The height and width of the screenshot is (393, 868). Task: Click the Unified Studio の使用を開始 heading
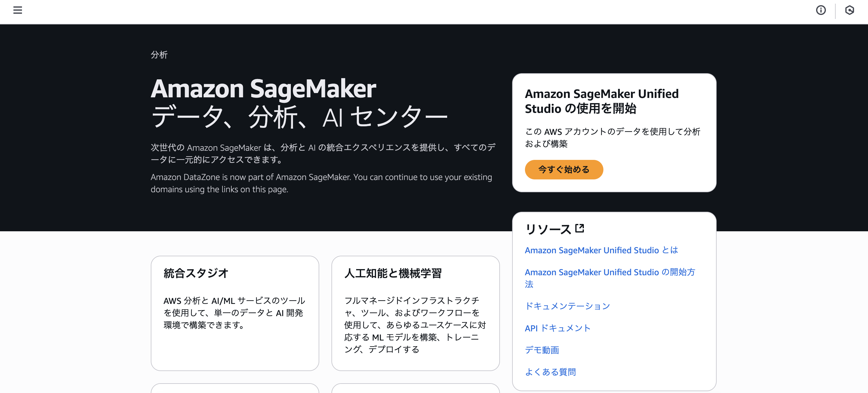[x=602, y=101]
